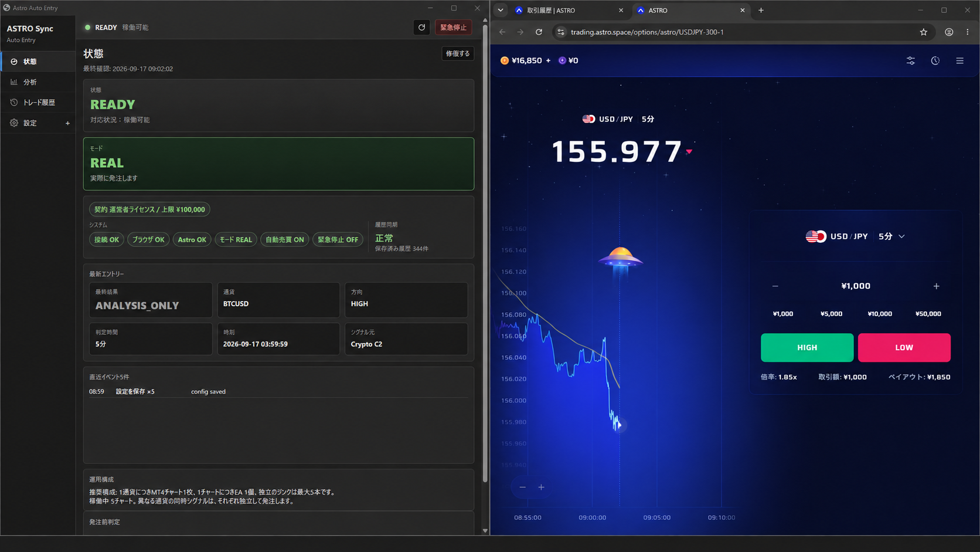
Task: Toggle the 自動売買 ON chip
Action: point(285,239)
